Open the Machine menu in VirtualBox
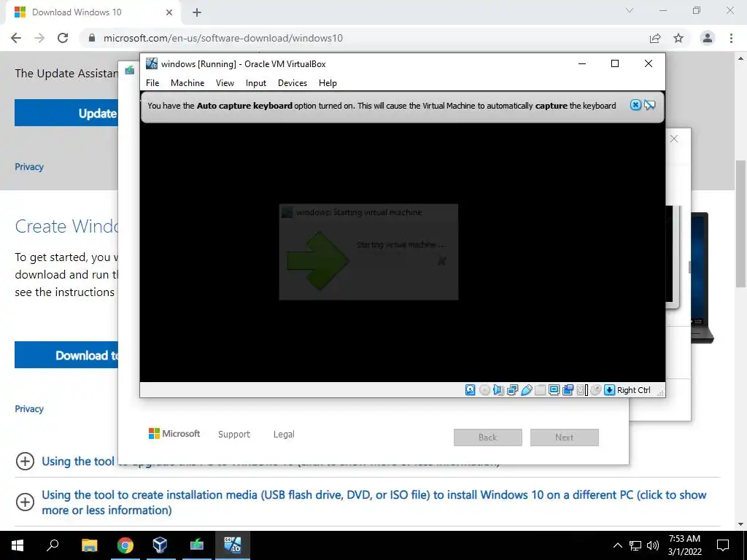Screen dimensions: 747x560 [187, 83]
